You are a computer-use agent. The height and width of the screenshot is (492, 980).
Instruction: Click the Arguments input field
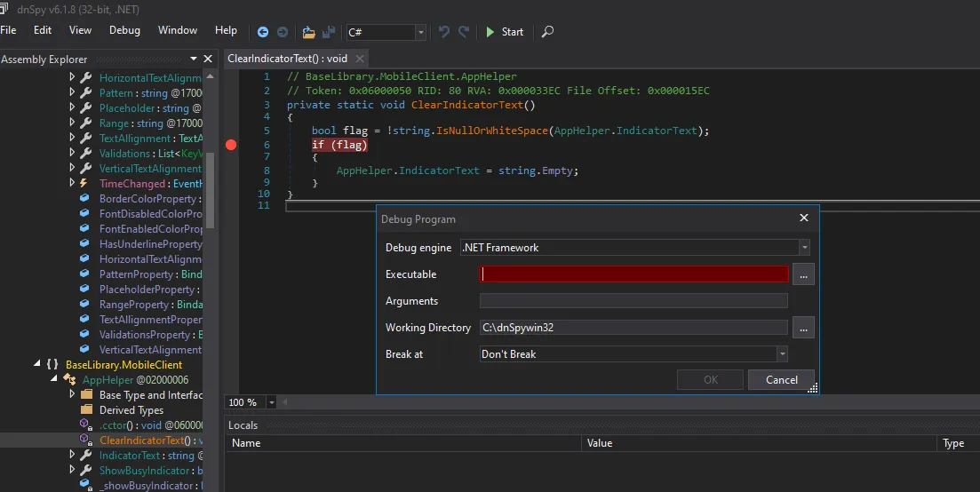633,301
